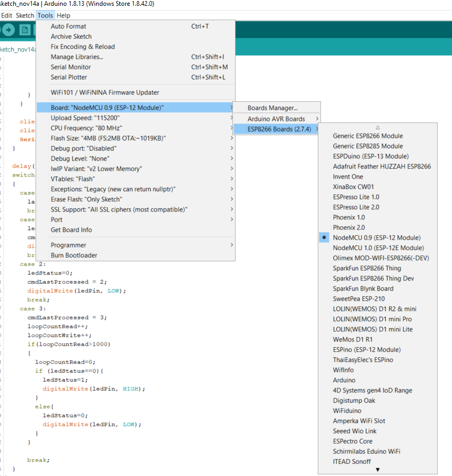
Task: Expand the Exceptions submenu
Action: click(x=136, y=189)
